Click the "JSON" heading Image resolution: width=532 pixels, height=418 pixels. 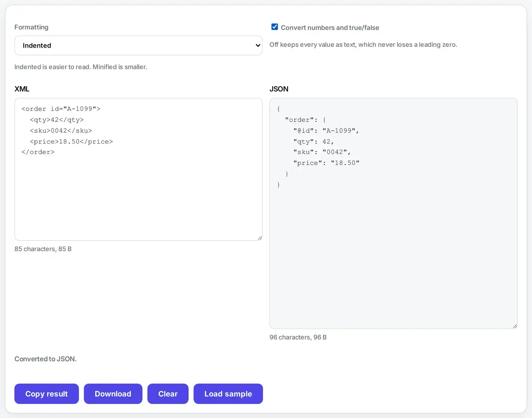click(279, 89)
